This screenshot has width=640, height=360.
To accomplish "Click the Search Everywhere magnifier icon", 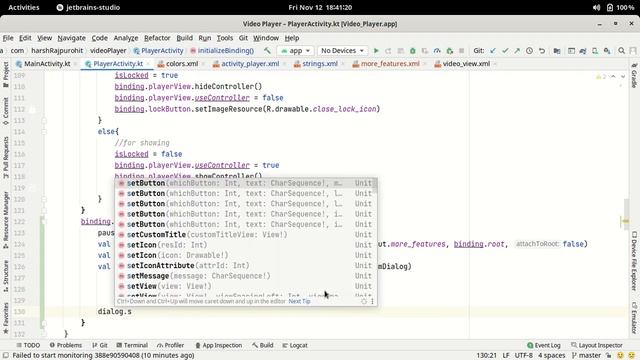I will point(621,51).
